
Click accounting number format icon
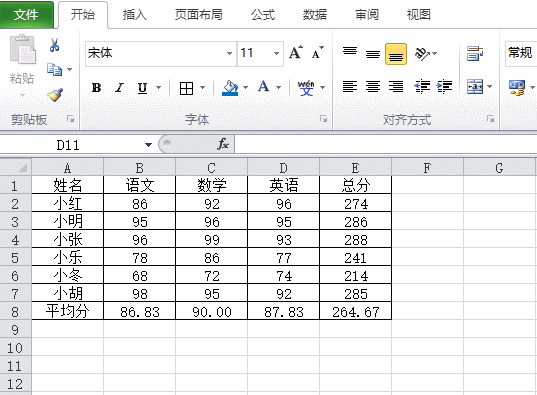click(516, 87)
